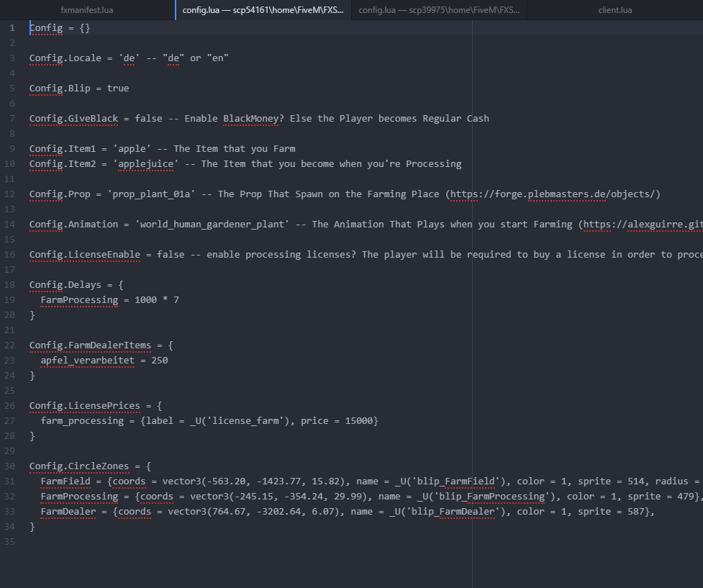Place cursor on 'true' value of Config.Blip
This screenshot has width=703, height=588.
click(118, 89)
